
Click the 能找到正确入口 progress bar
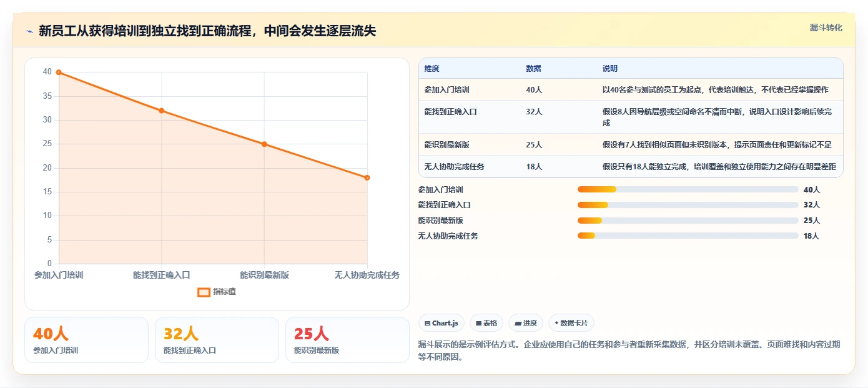tap(688, 205)
